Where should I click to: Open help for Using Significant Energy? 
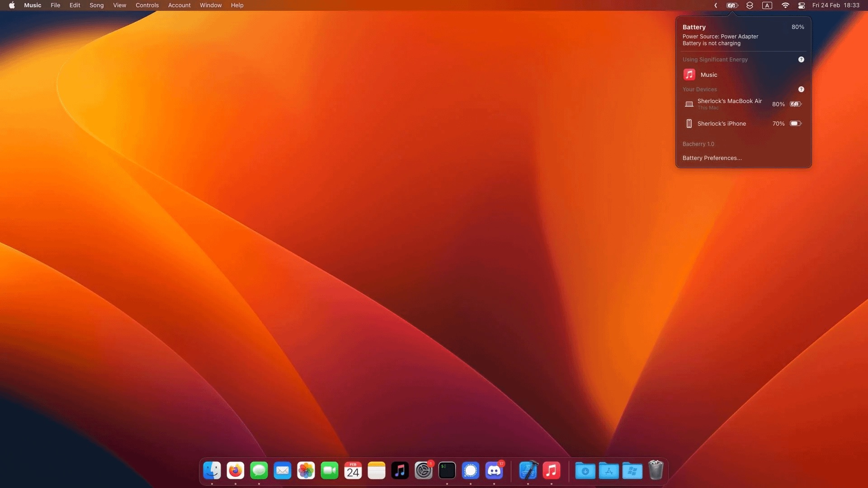801,60
